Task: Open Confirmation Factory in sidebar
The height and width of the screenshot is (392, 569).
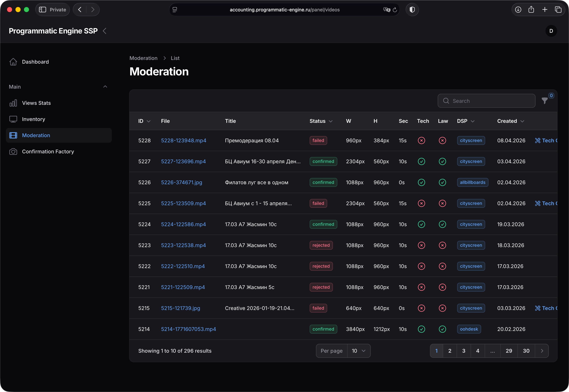Action: [48, 152]
